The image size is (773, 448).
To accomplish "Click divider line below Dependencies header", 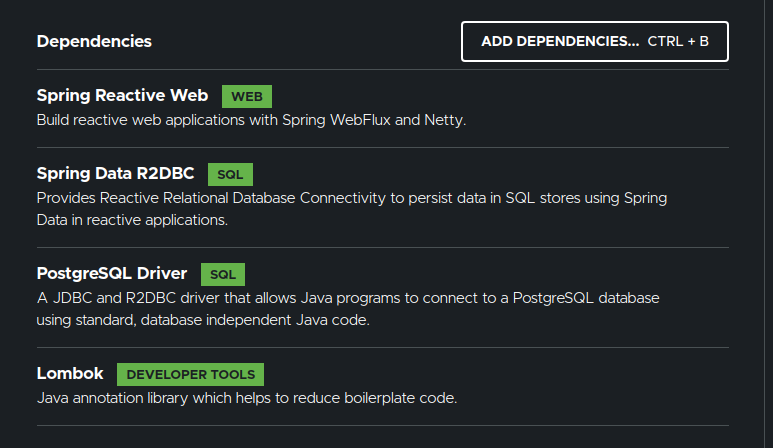I will click(x=382, y=69).
